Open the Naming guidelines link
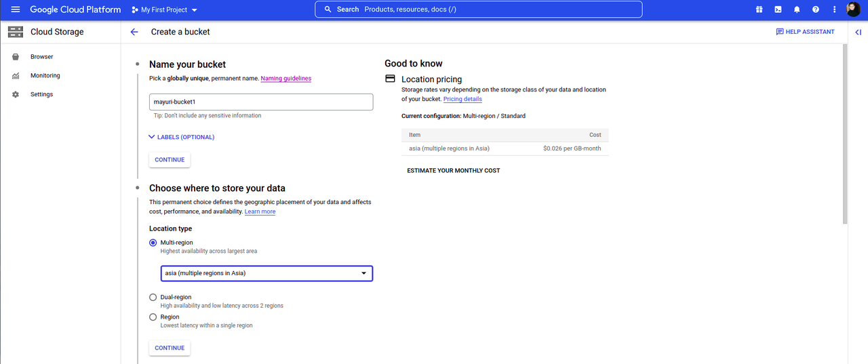This screenshot has height=364, width=868. 286,79
